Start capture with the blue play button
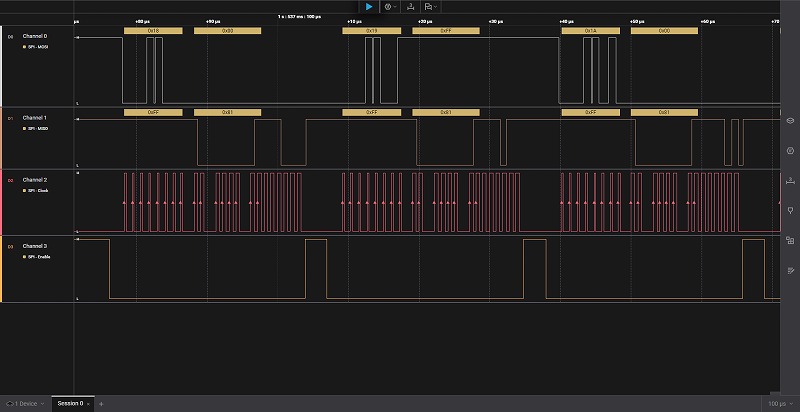 368,7
